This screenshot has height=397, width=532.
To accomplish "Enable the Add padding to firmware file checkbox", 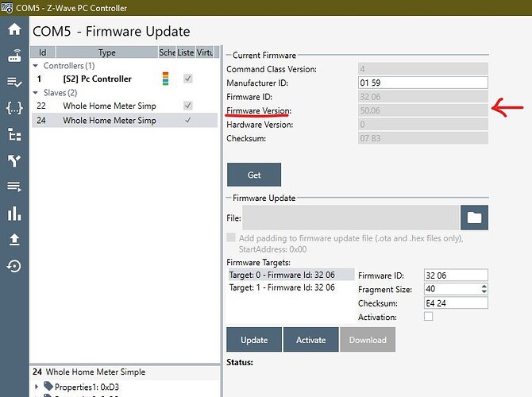I will pyautogui.click(x=231, y=237).
